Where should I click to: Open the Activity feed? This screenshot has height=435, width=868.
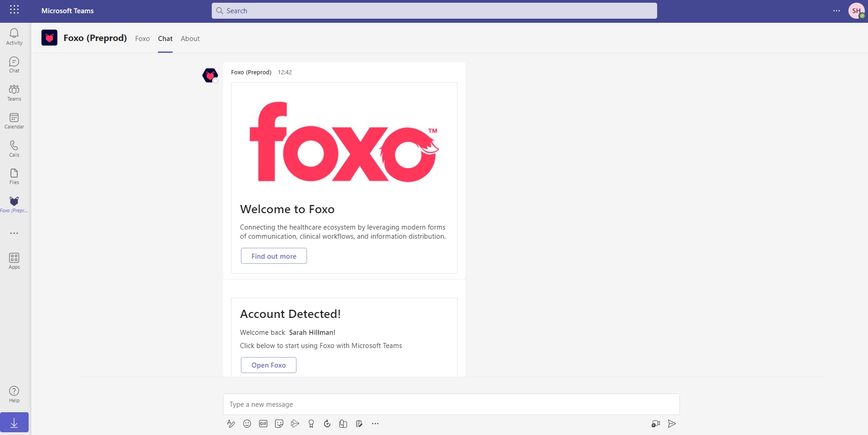[14, 37]
